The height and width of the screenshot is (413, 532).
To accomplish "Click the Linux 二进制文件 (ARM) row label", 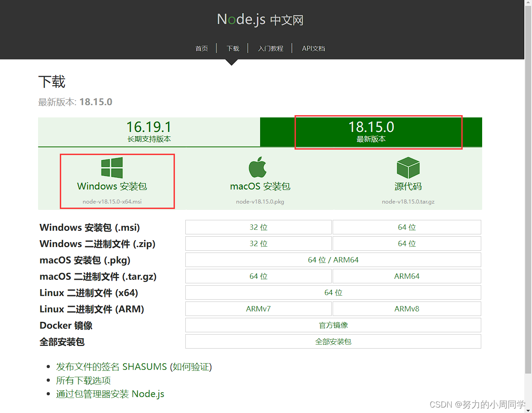I will (92, 308).
